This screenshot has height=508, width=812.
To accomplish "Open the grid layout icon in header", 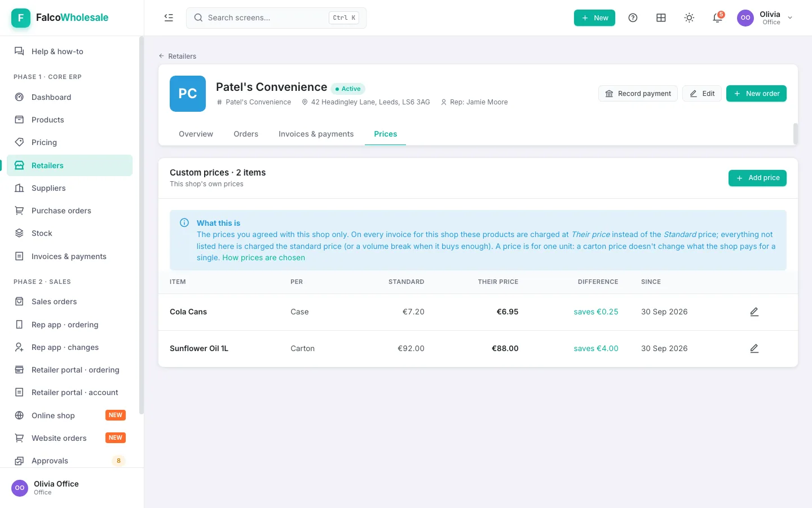I will coord(661,17).
